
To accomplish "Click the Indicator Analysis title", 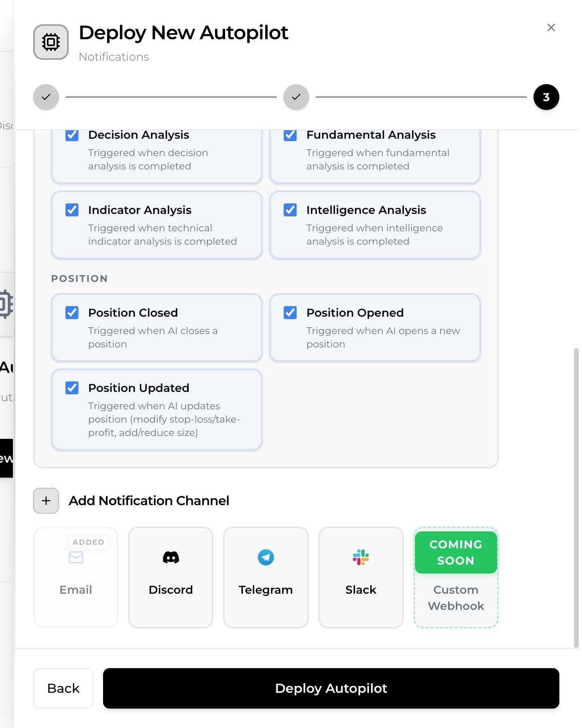I will (x=140, y=210).
